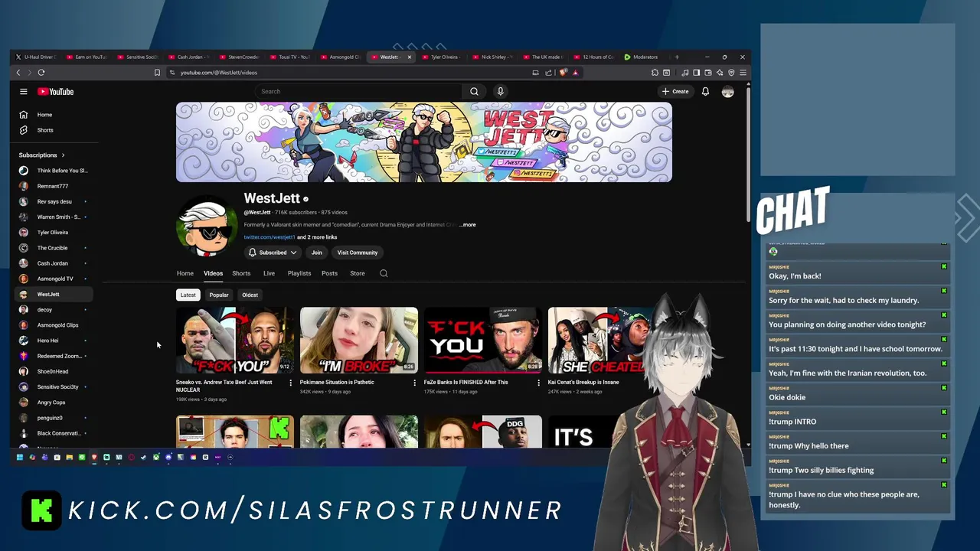980x551 pixels.
Task: Reload the page with the refresh icon
Action: pos(41,73)
